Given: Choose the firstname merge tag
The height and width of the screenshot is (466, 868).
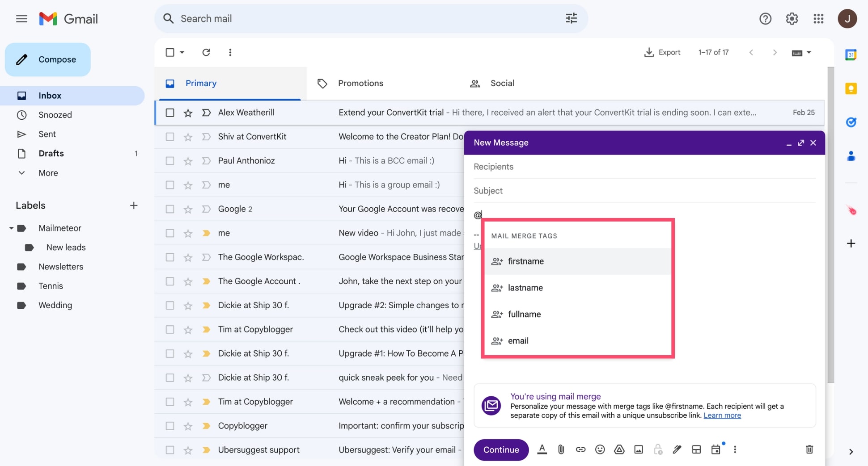Looking at the screenshot, I should pyautogui.click(x=578, y=261).
